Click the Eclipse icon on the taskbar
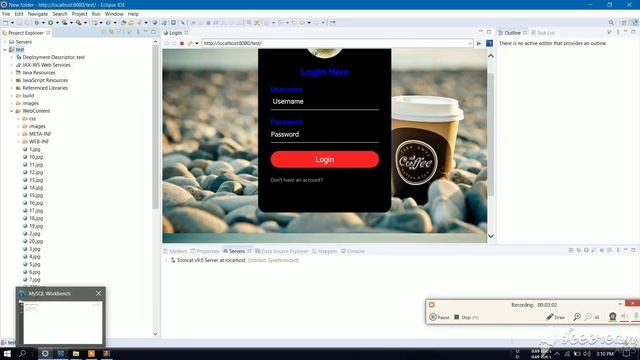This screenshot has width=640, height=360. [45, 353]
